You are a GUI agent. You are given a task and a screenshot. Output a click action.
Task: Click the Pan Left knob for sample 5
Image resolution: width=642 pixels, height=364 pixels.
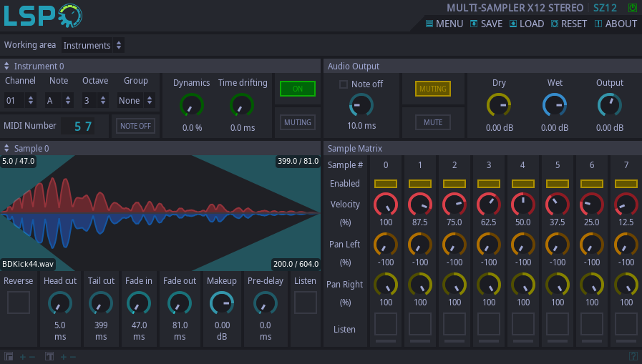[558, 244]
